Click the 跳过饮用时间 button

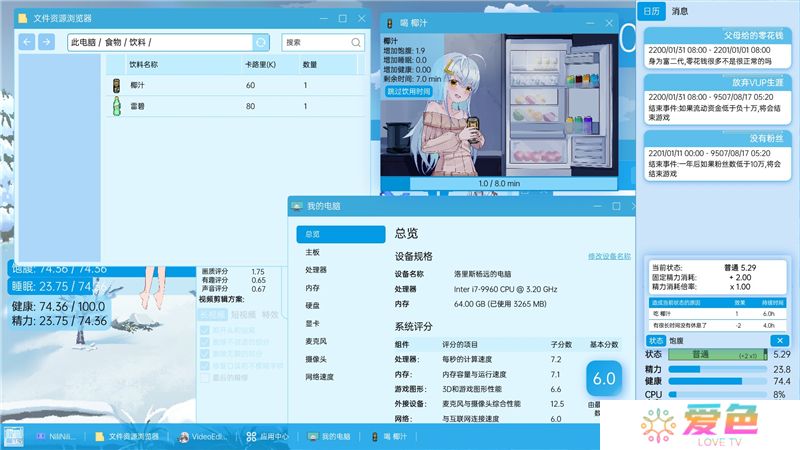click(409, 91)
